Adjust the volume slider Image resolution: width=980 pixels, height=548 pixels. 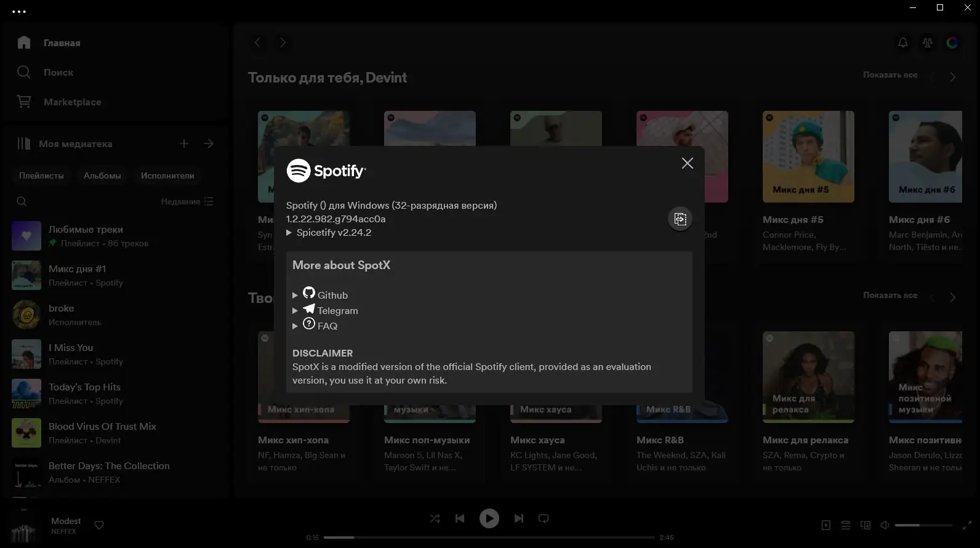923,525
